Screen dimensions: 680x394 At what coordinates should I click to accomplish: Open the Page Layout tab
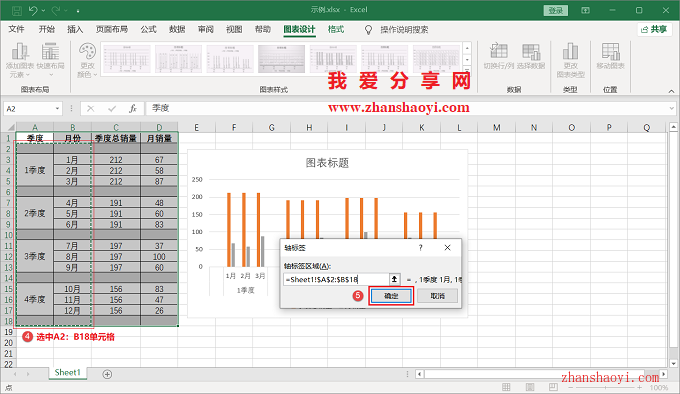[112, 29]
